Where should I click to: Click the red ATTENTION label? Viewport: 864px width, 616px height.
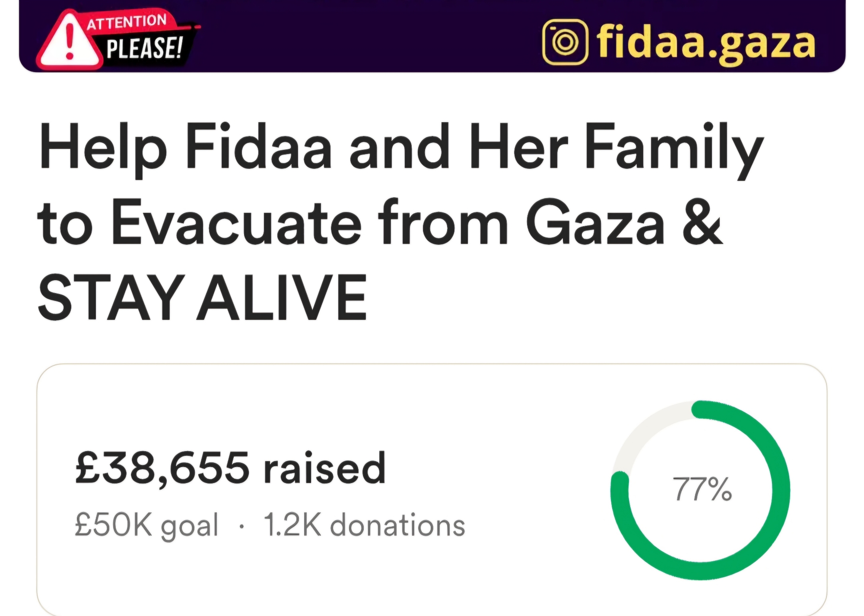pos(127,22)
